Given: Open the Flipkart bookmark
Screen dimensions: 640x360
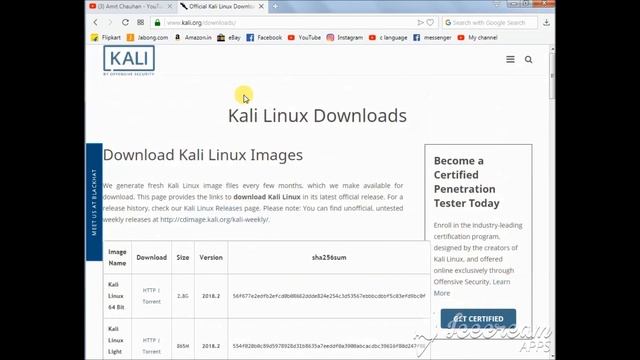Looking at the screenshot, I should [x=106, y=38].
